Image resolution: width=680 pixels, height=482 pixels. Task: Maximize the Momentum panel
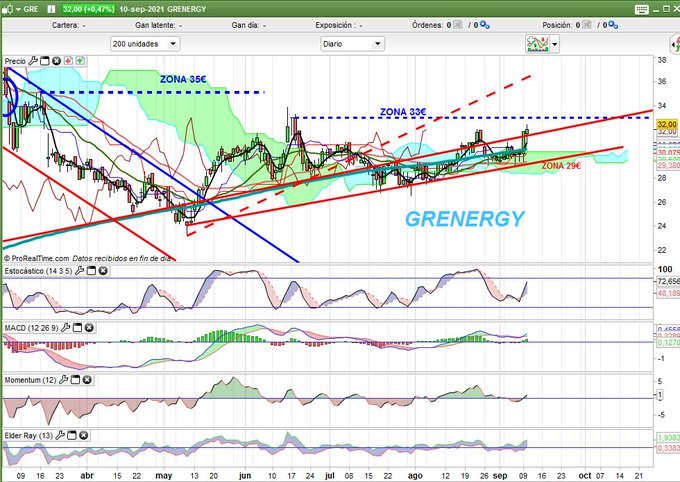pos(75,380)
